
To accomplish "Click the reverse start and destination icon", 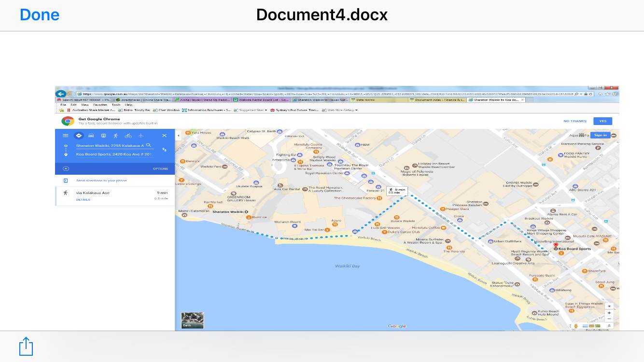I will 165,150.
